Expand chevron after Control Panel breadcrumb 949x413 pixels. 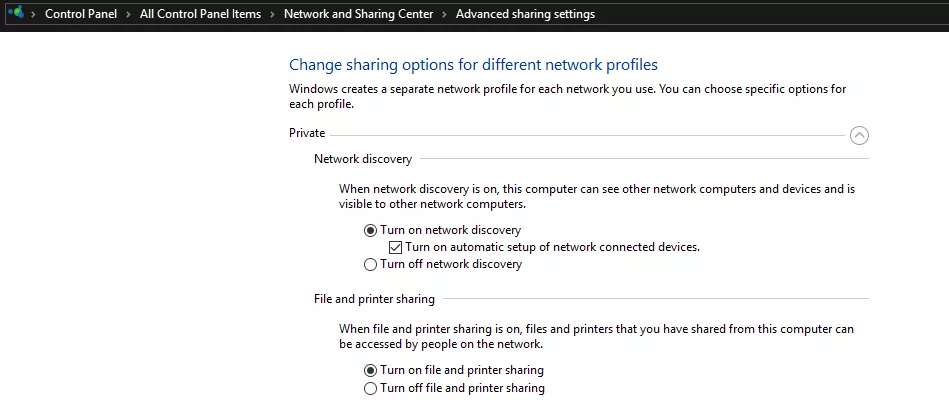pos(128,14)
